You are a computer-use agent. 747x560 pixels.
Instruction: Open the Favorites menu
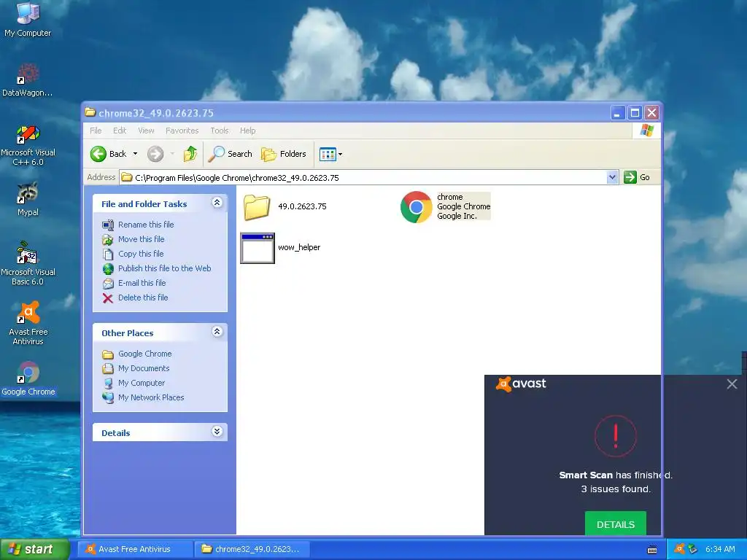182,131
